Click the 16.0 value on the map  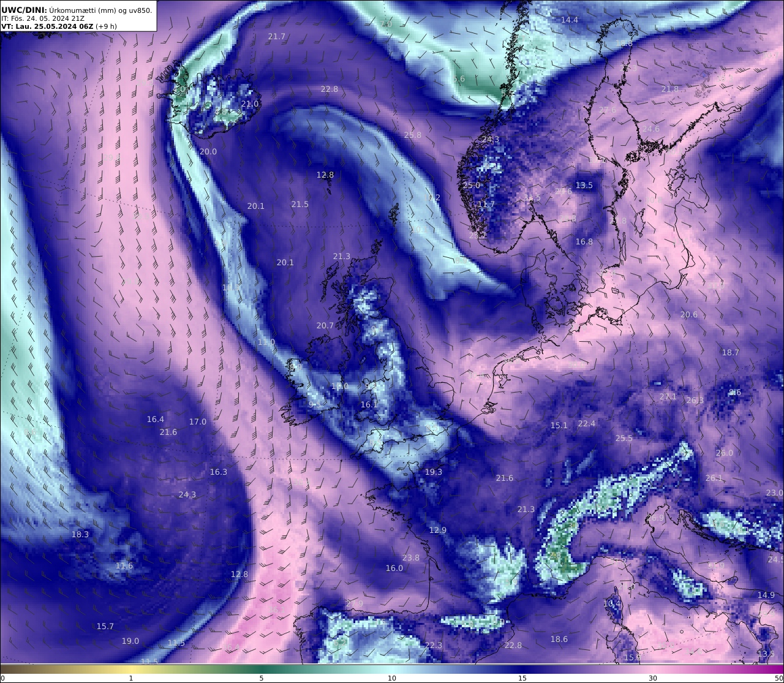point(394,568)
